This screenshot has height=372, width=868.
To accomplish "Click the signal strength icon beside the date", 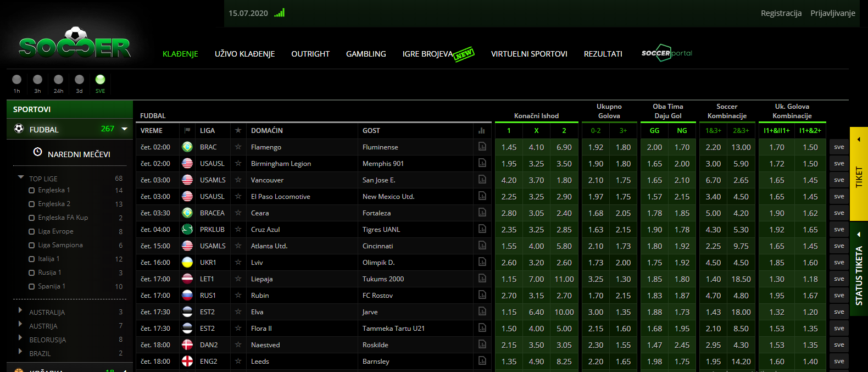I will pos(280,13).
